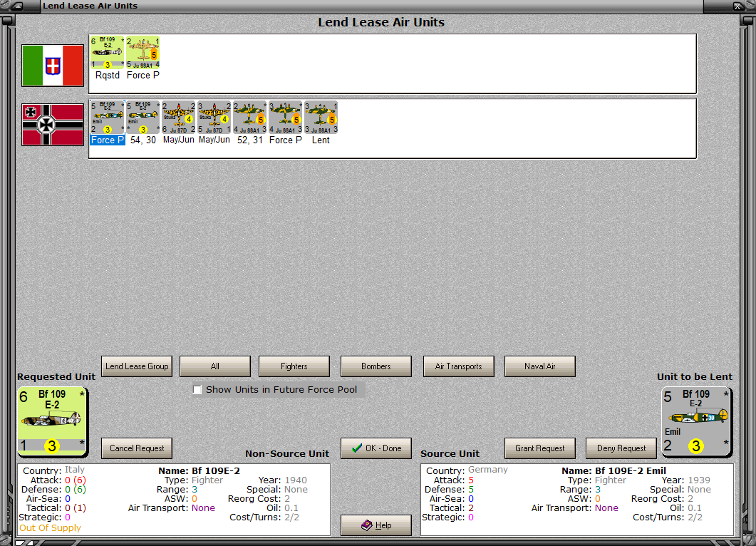Viewport: 756px width, 546px height.
Task: Confirm with OK - Done
Action: tap(376, 448)
